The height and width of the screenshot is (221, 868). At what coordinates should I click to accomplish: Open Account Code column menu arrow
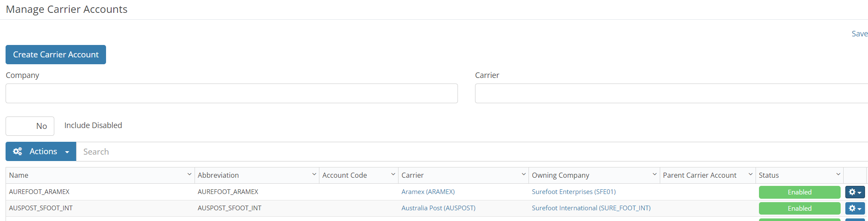(x=393, y=175)
